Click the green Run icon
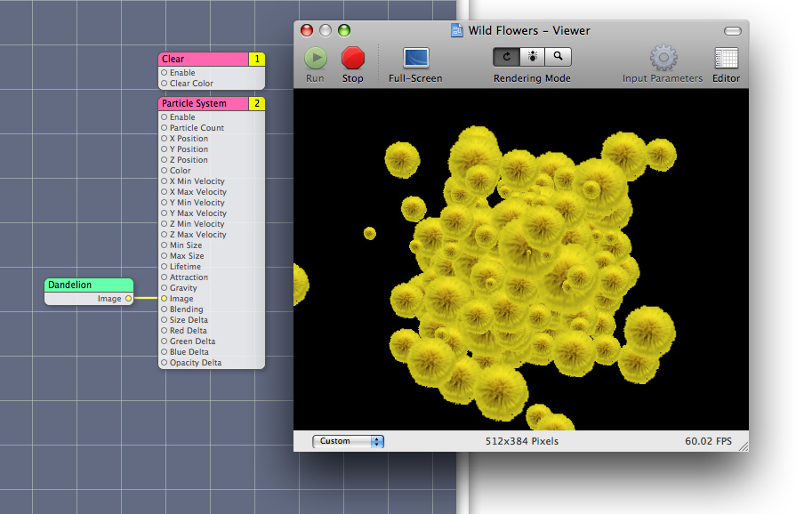The image size is (812, 514). pyautogui.click(x=315, y=59)
